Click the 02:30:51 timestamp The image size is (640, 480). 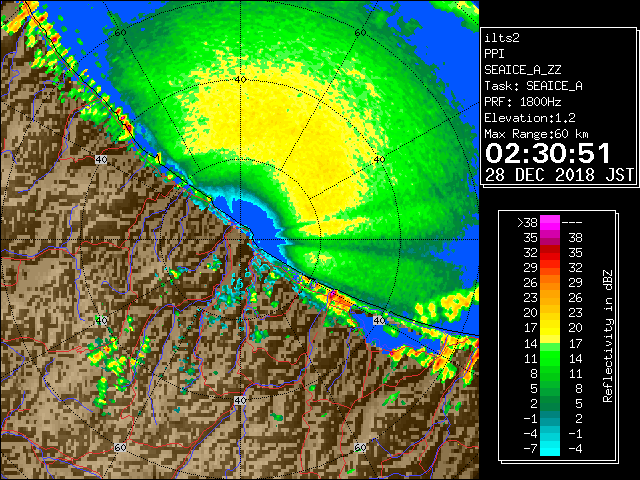click(548, 153)
